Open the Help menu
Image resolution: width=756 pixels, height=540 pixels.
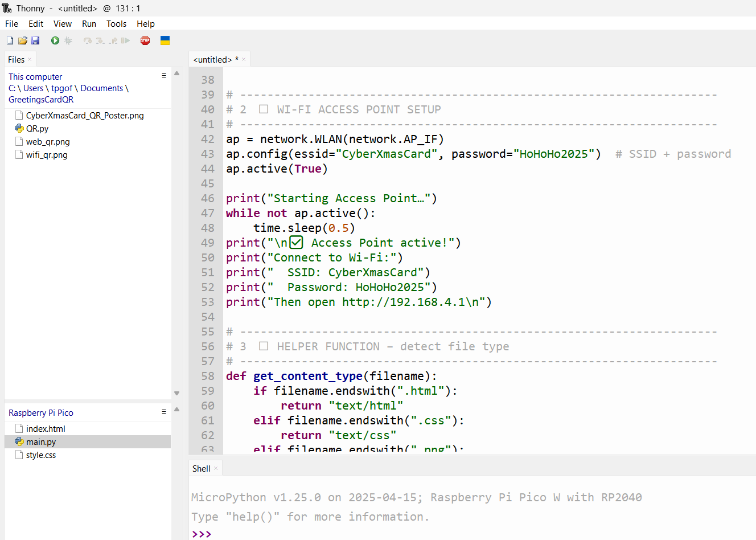click(x=146, y=24)
